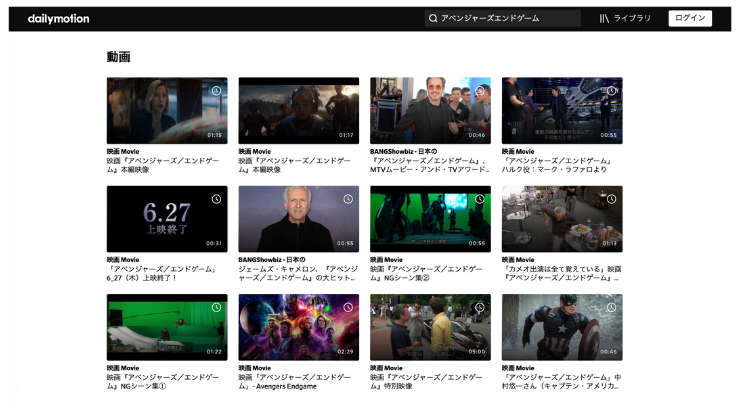Click the dailymotion logo
Screen dimensions: 740x416
tap(58, 18)
